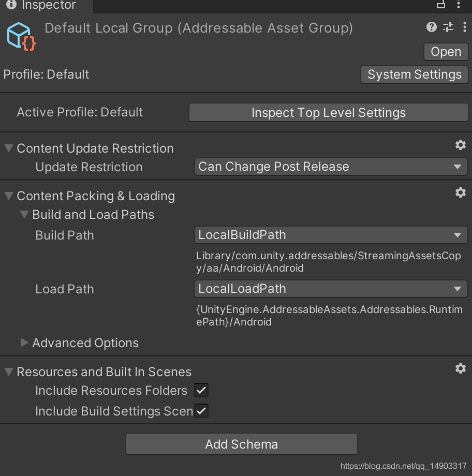Click the Help icon in the group header
Image resolution: width=472 pixels, height=476 pixels.
(x=432, y=27)
